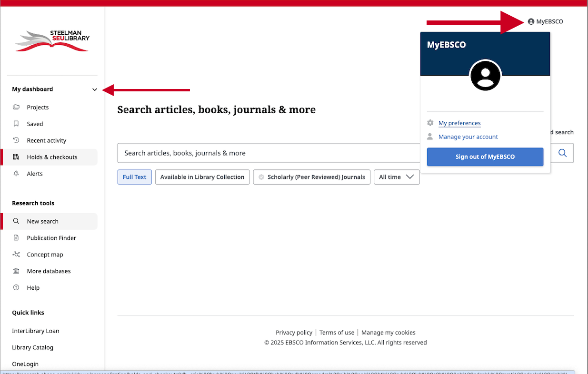Open the Alerts bell icon
588x374 pixels.
click(16, 173)
